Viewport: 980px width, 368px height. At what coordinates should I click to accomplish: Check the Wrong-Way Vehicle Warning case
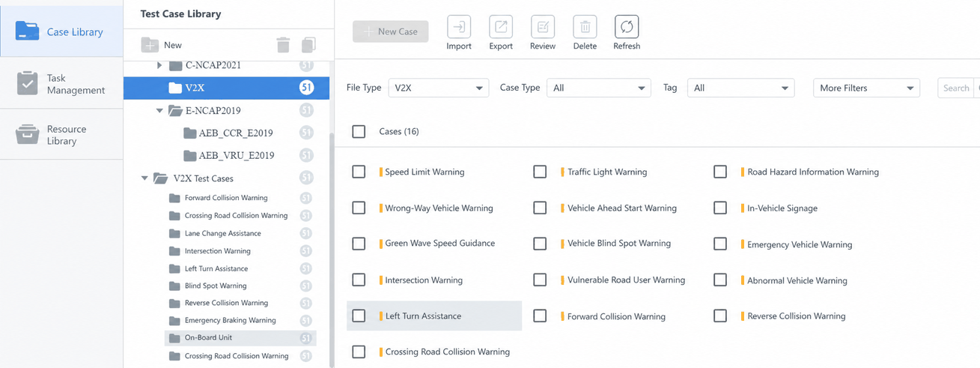[x=359, y=208]
